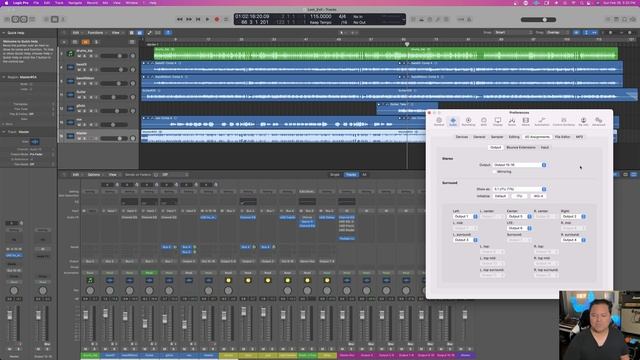Toggle the orange global tracks button

point(85,42)
